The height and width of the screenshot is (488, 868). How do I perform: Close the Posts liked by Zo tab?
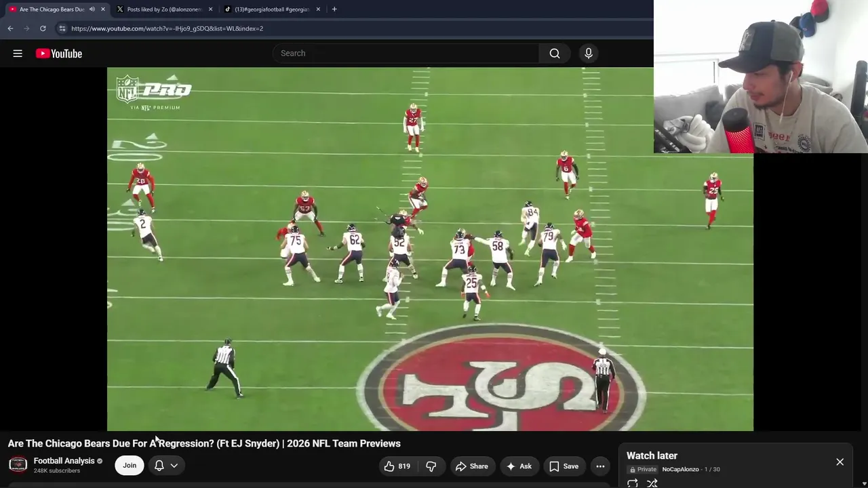pos(211,9)
